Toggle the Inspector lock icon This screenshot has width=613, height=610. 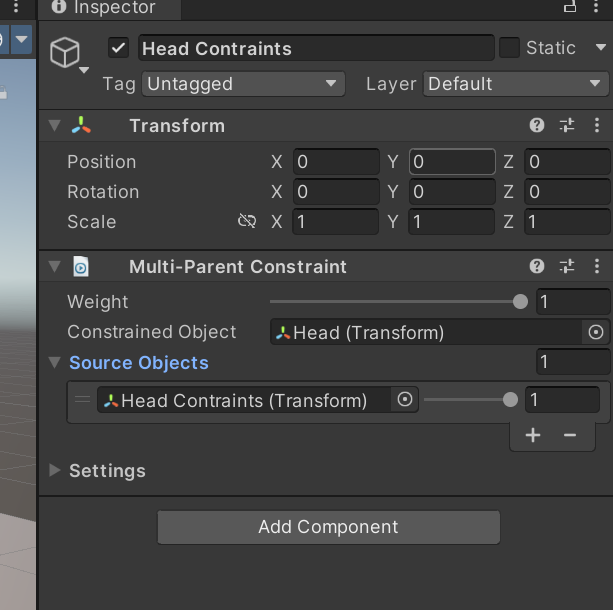pyautogui.click(x=570, y=6)
